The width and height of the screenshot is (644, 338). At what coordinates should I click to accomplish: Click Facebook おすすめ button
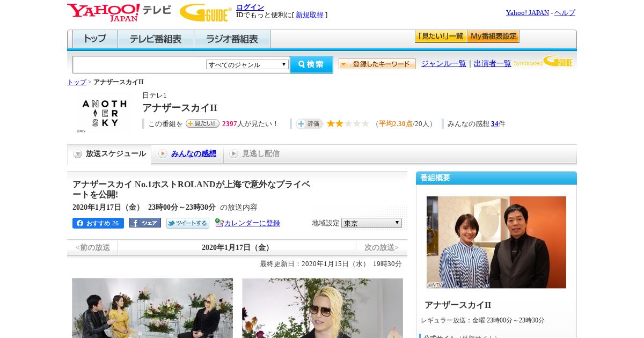pos(98,223)
